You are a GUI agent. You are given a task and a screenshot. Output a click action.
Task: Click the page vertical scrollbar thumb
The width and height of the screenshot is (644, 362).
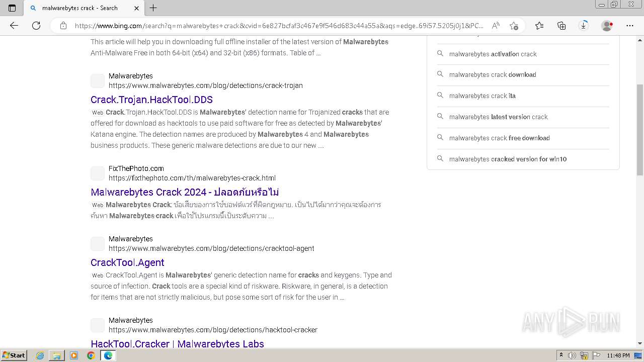tap(640, 130)
